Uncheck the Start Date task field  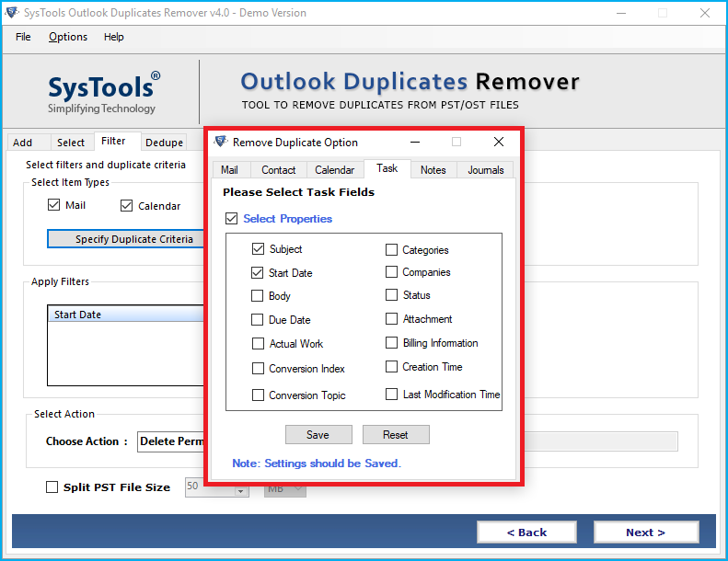tap(257, 273)
